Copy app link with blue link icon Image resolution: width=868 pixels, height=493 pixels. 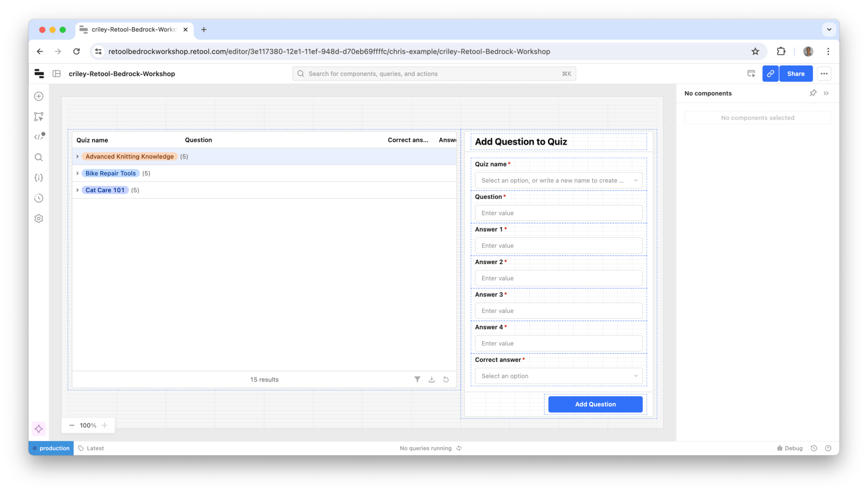pyautogui.click(x=771, y=74)
